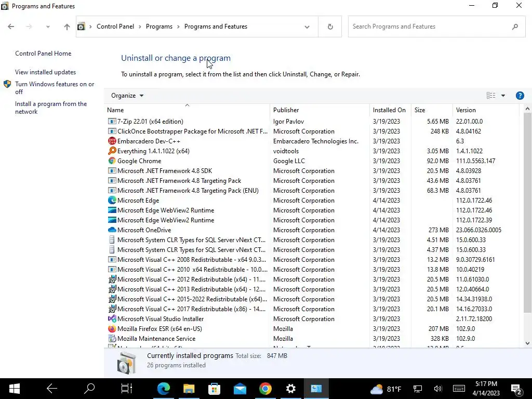Click the scrollbar up arrow
The width and height of the screenshot is (532, 399).
tap(527, 109)
